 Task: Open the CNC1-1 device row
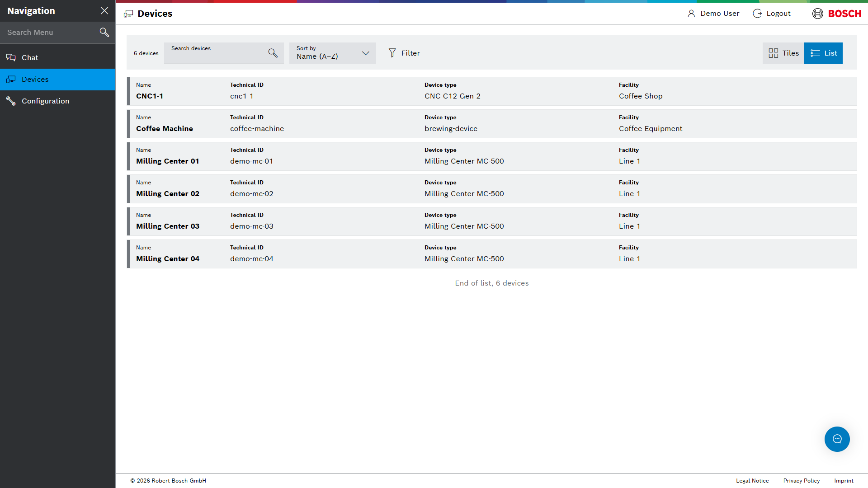pos(492,91)
